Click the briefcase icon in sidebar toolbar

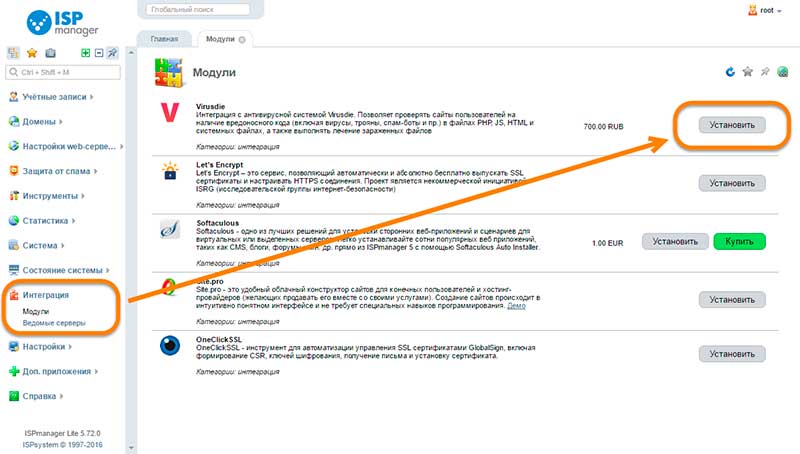click(x=50, y=53)
